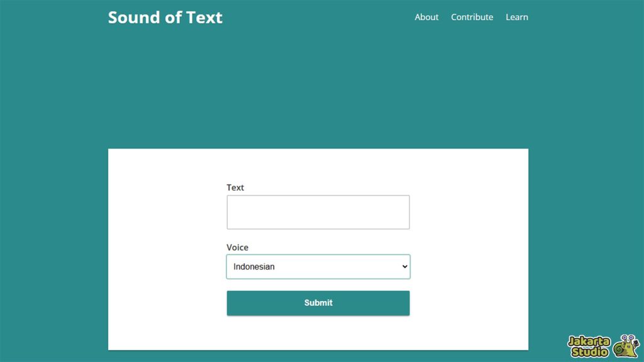The height and width of the screenshot is (362, 644).
Task: Click the Voice field label
Action: (237, 248)
